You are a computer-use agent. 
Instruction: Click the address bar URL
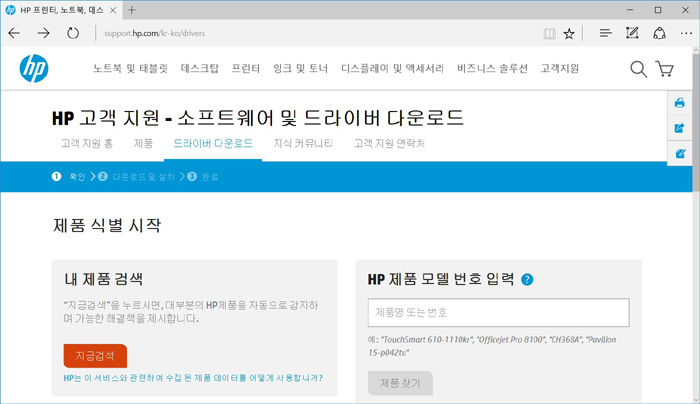154,33
